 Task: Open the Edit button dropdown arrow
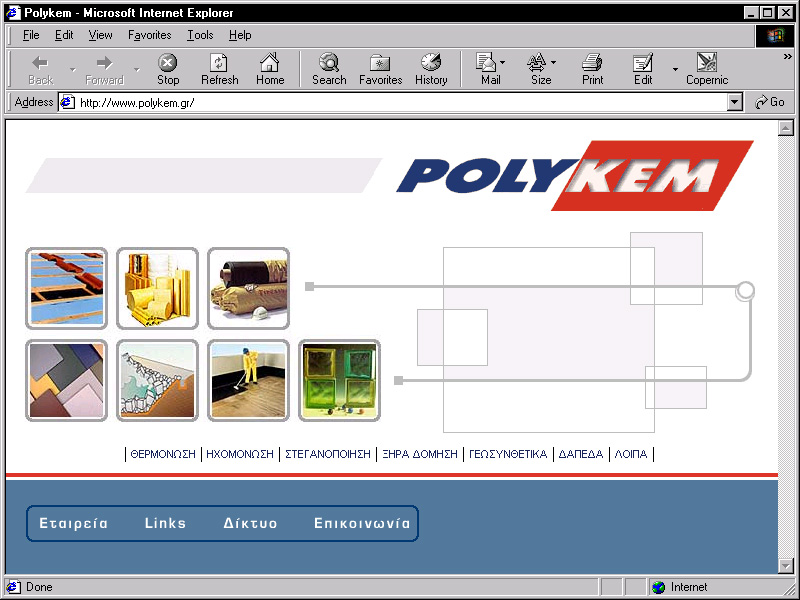675,69
